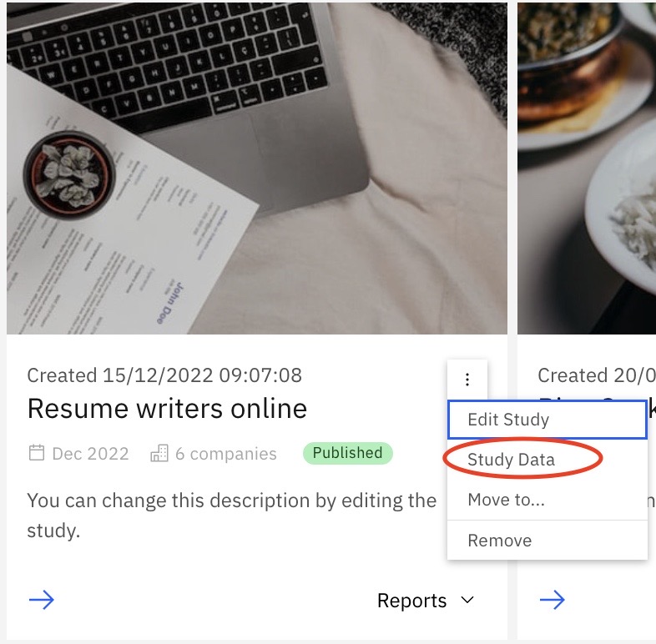Click the calendar icon next to Dec 2022
The width and height of the screenshot is (656, 644).
coord(37,453)
